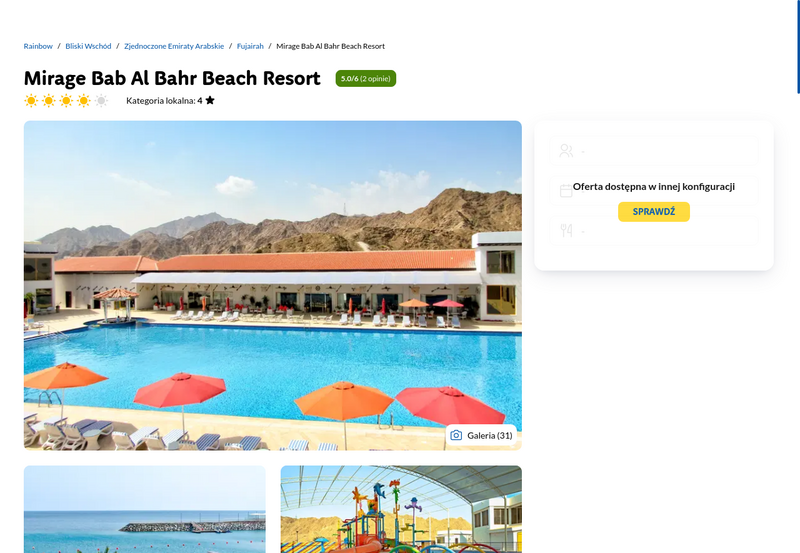Open the Galeria (31) photo gallery
Image resolution: width=800 pixels, height=553 pixels.
point(482,435)
